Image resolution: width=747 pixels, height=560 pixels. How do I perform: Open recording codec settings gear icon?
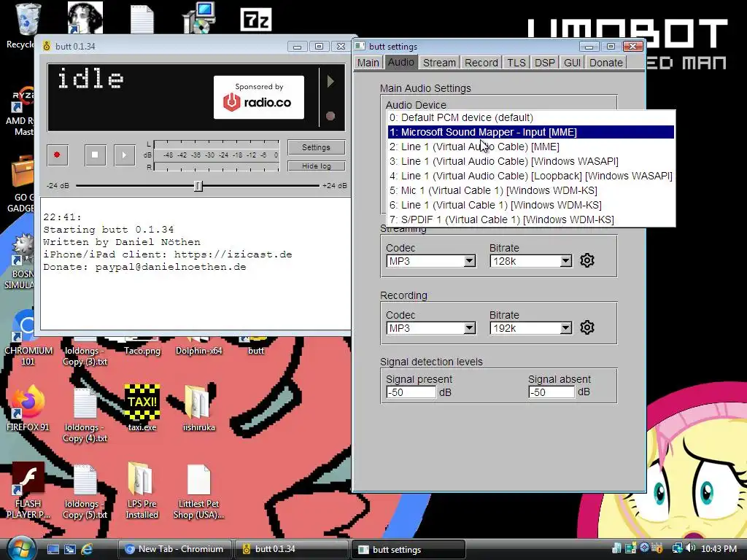tap(587, 327)
